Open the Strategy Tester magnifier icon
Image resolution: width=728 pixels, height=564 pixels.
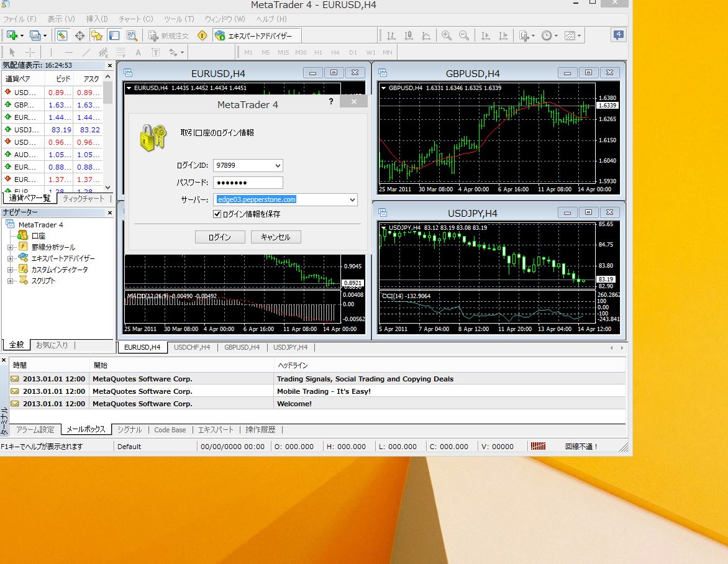pyautogui.click(x=132, y=35)
